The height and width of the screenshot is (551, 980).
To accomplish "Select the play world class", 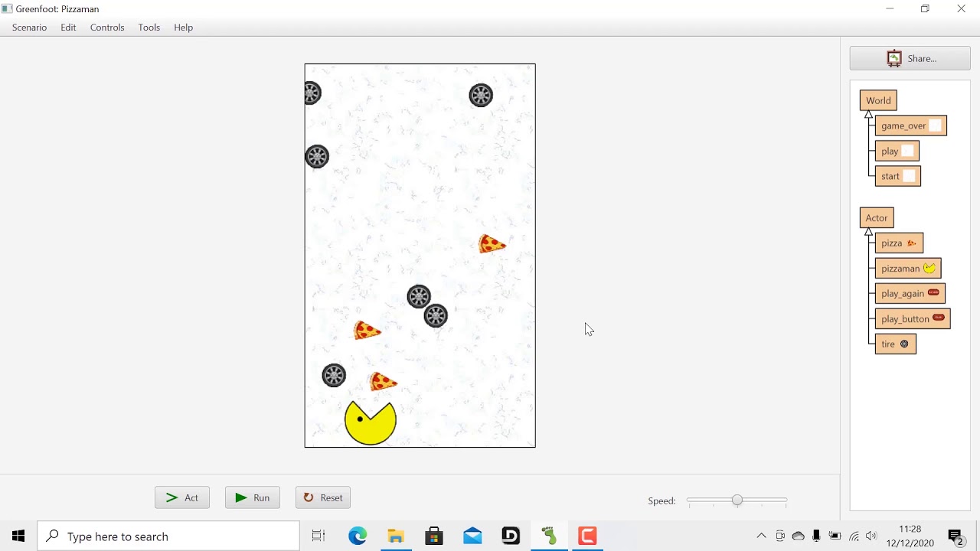I will 897,151.
